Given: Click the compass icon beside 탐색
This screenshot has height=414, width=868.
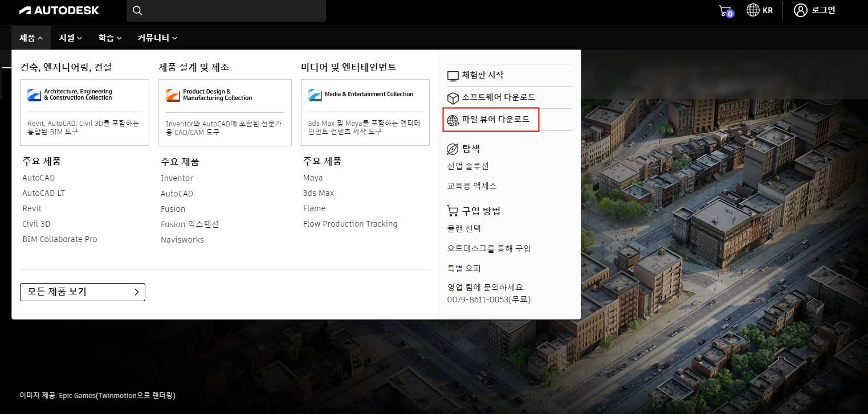Looking at the screenshot, I should [453, 149].
